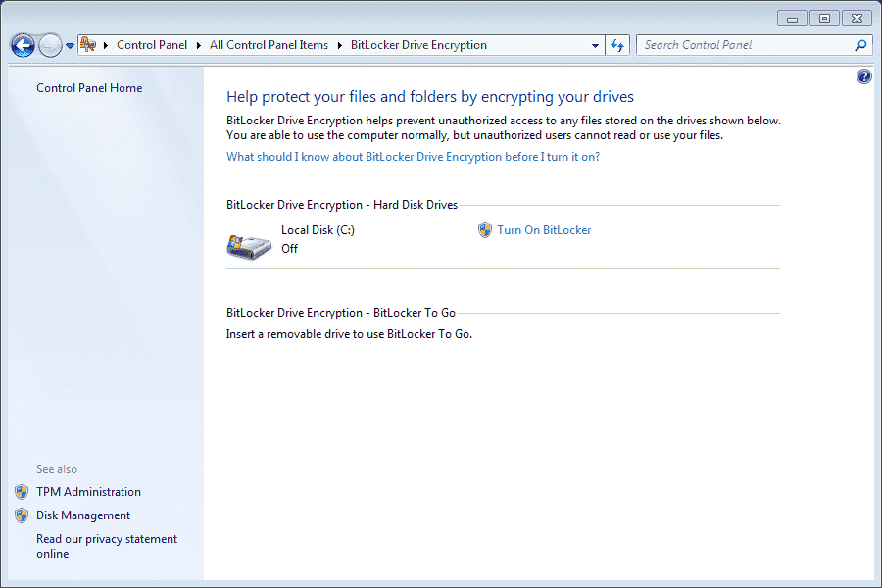
Task: Click the forward navigation arrow
Action: click(49, 44)
